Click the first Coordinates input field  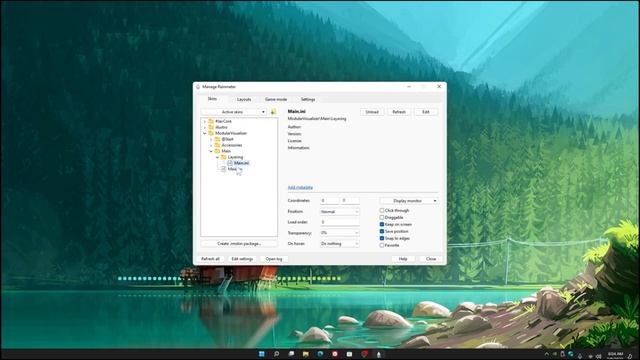point(329,200)
